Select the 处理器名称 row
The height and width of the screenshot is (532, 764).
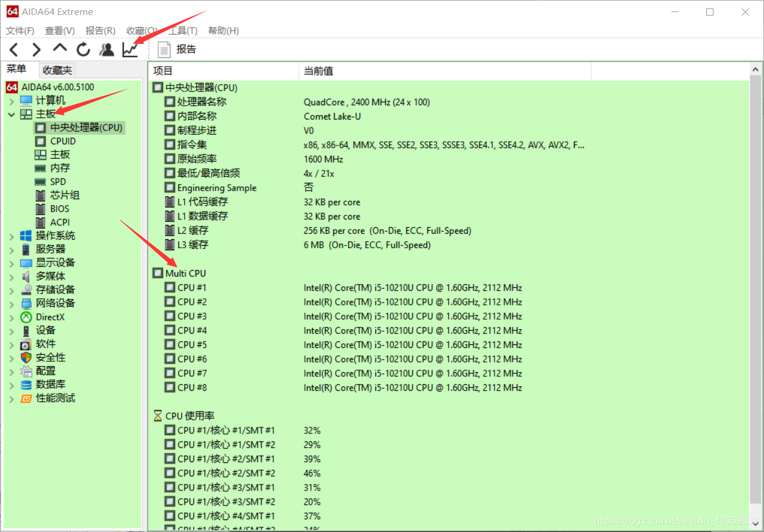click(x=448, y=102)
